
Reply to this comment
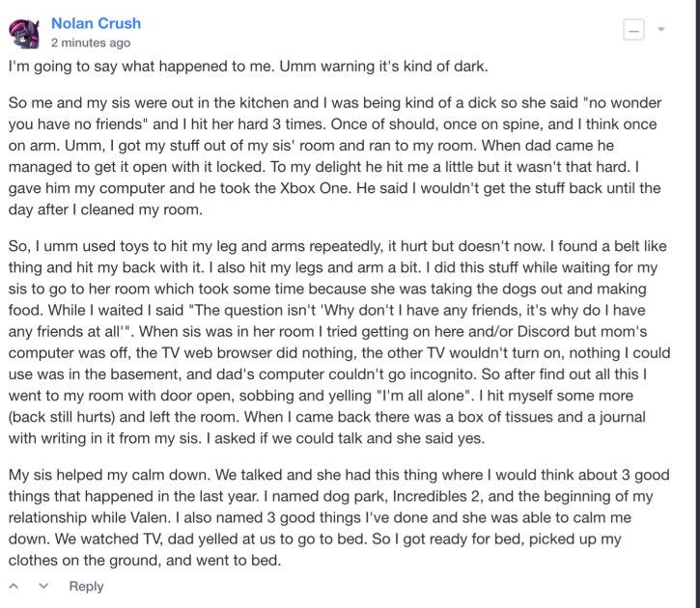86,586
